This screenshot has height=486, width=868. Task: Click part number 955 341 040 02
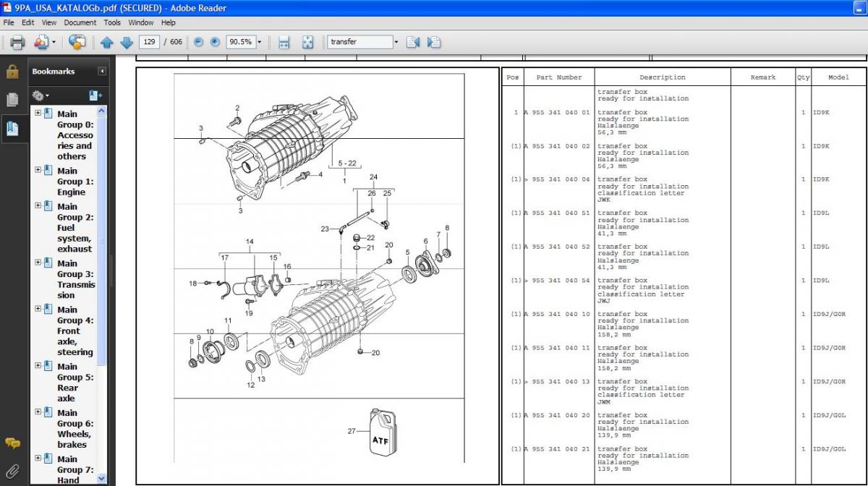(x=561, y=146)
